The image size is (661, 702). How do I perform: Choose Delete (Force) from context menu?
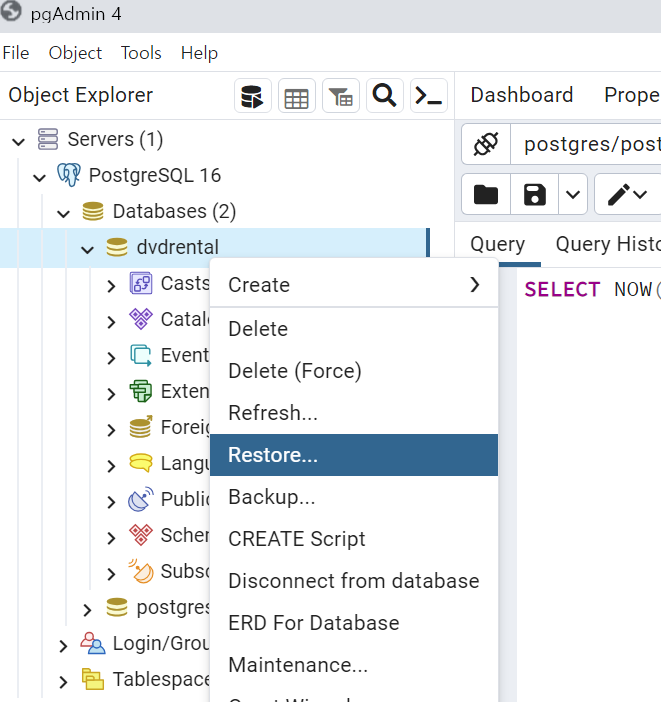point(354,371)
